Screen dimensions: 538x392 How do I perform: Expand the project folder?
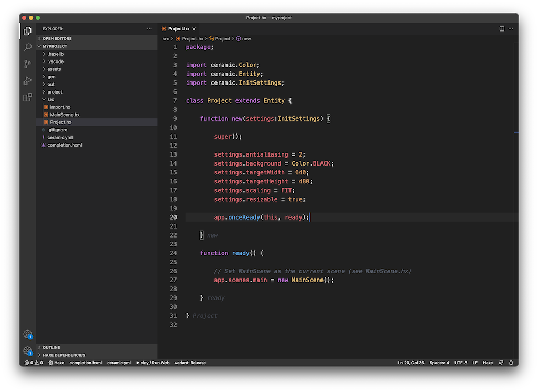97,91
